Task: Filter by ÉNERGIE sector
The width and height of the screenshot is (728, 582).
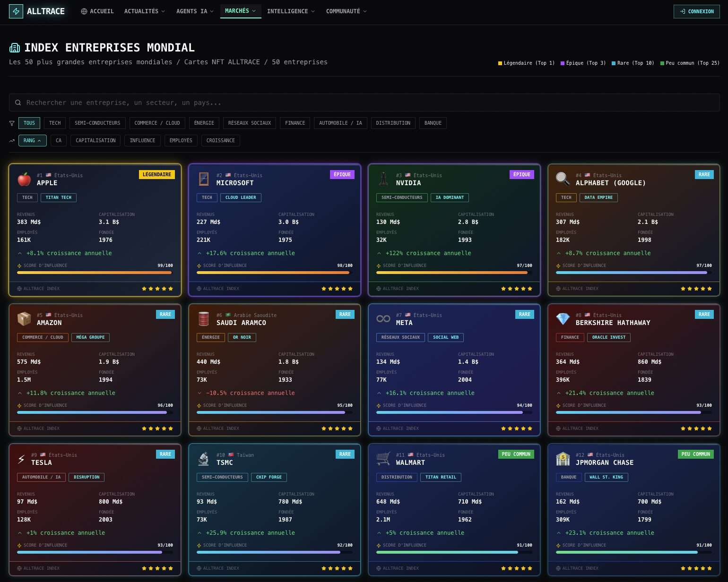Action: point(204,123)
